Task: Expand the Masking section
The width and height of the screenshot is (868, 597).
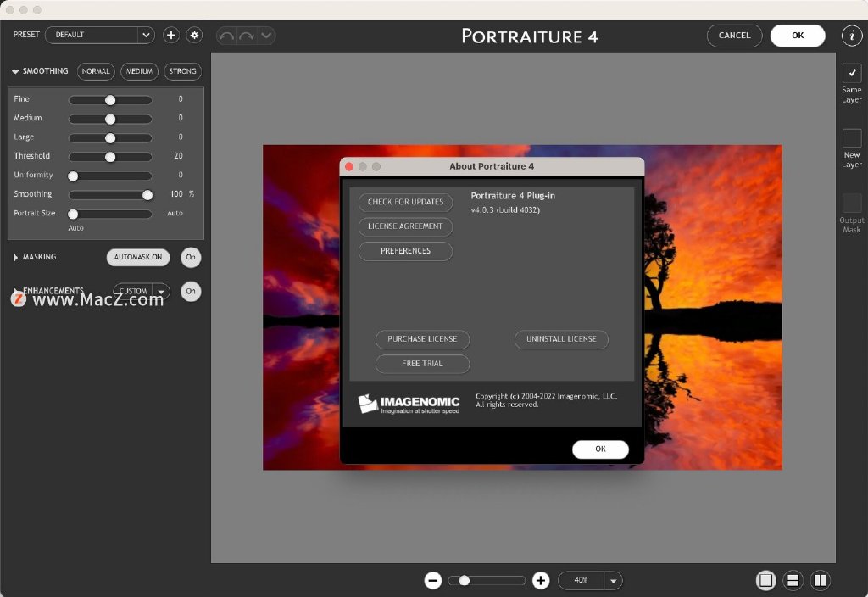Action: (15, 257)
